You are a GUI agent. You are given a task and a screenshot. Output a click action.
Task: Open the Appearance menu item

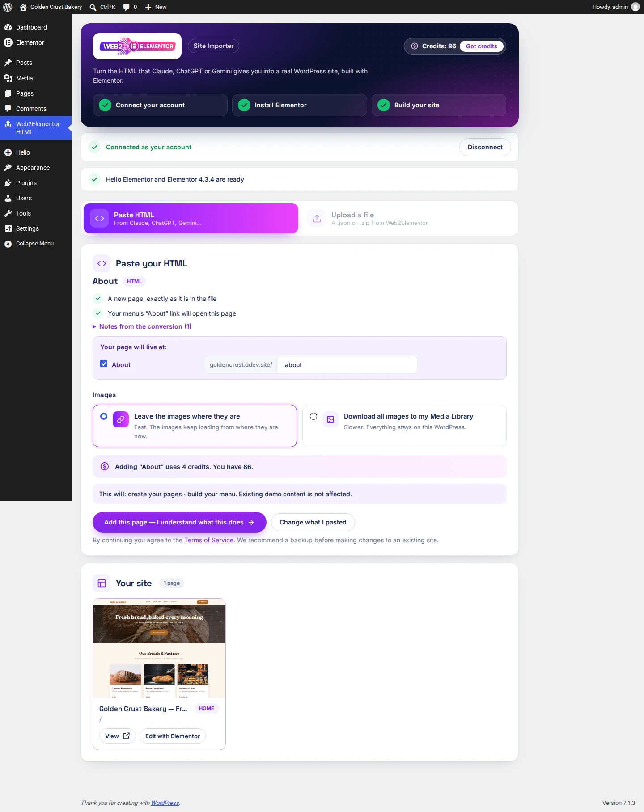click(36, 168)
